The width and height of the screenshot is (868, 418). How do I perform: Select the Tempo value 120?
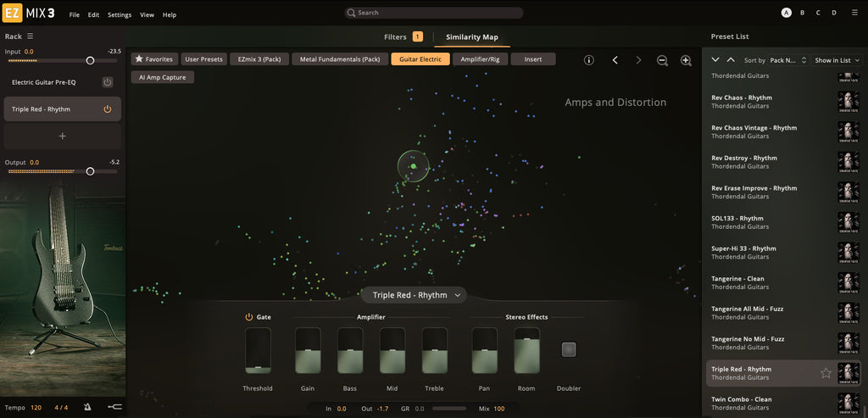[x=36, y=408]
